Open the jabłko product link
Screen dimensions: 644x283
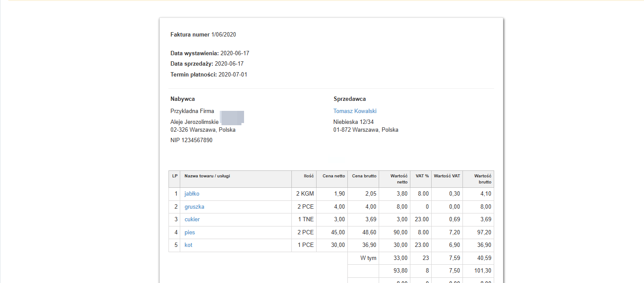(192, 194)
